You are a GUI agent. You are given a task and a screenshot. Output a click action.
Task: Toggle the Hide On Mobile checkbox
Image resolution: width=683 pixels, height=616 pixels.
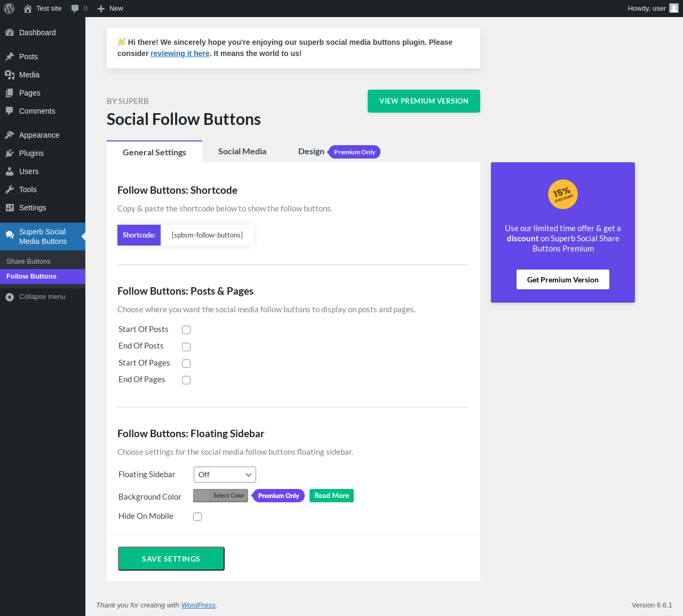(197, 517)
